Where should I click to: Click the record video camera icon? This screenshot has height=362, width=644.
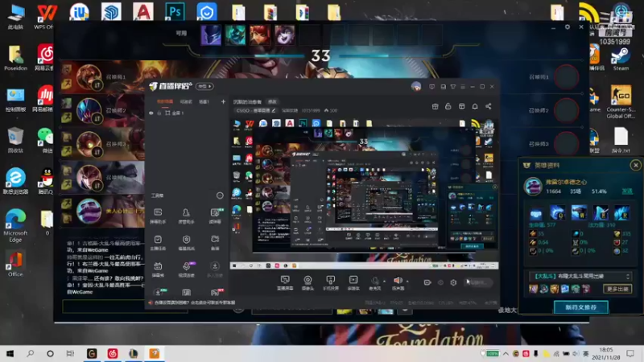click(427, 282)
